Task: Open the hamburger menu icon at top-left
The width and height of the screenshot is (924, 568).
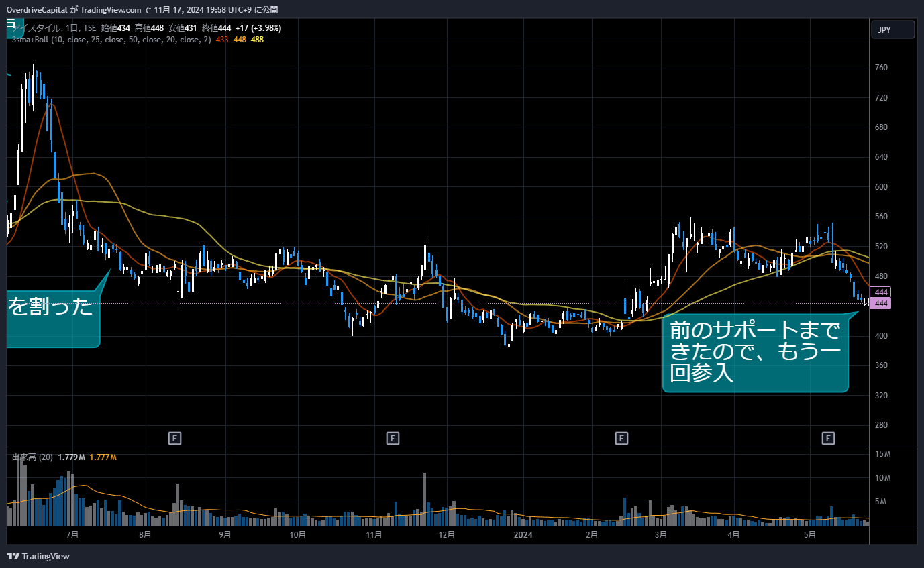Action: [11, 23]
